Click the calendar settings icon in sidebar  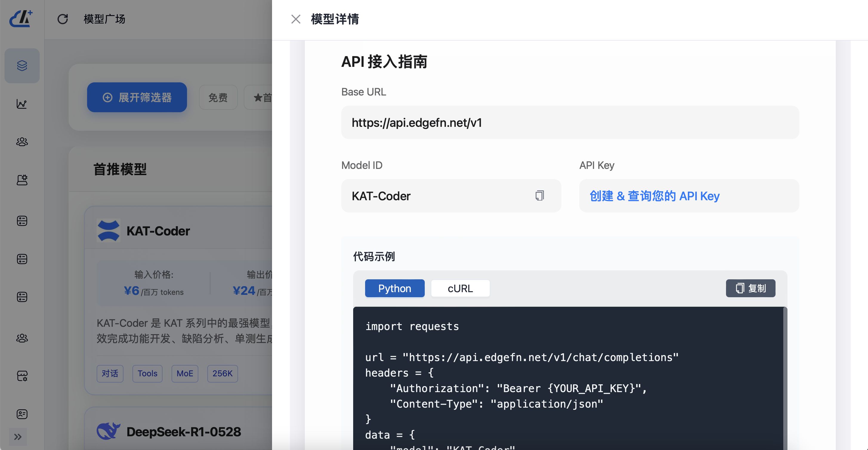coord(22,376)
